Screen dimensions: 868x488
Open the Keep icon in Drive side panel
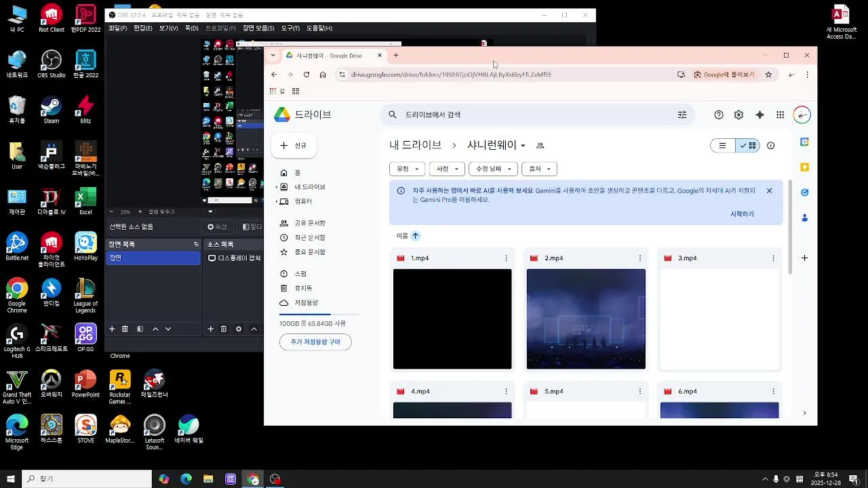[x=804, y=167]
